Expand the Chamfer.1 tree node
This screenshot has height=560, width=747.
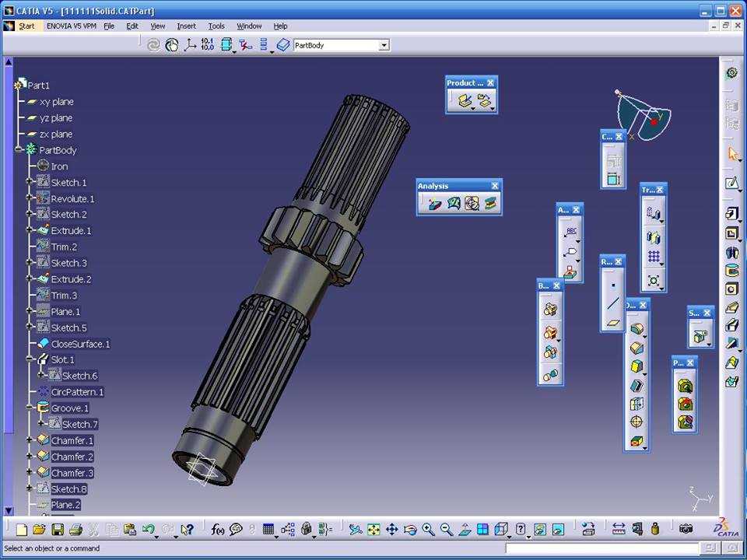(x=29, y=440)
